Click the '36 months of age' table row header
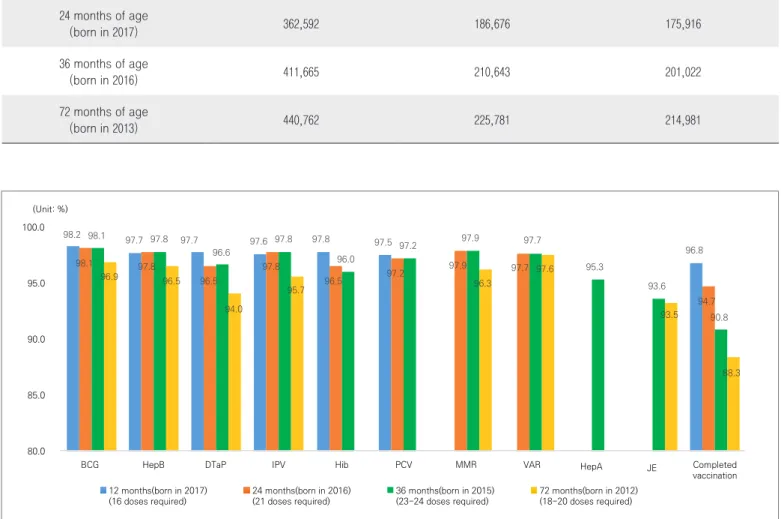Image resolution: width=781 pixels, height=519 pixels. click(x=104, y=72)
